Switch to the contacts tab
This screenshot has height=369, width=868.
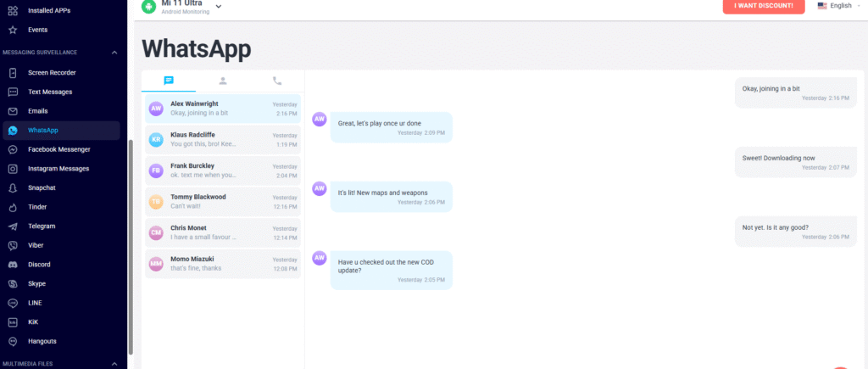[x=223, y=81]
